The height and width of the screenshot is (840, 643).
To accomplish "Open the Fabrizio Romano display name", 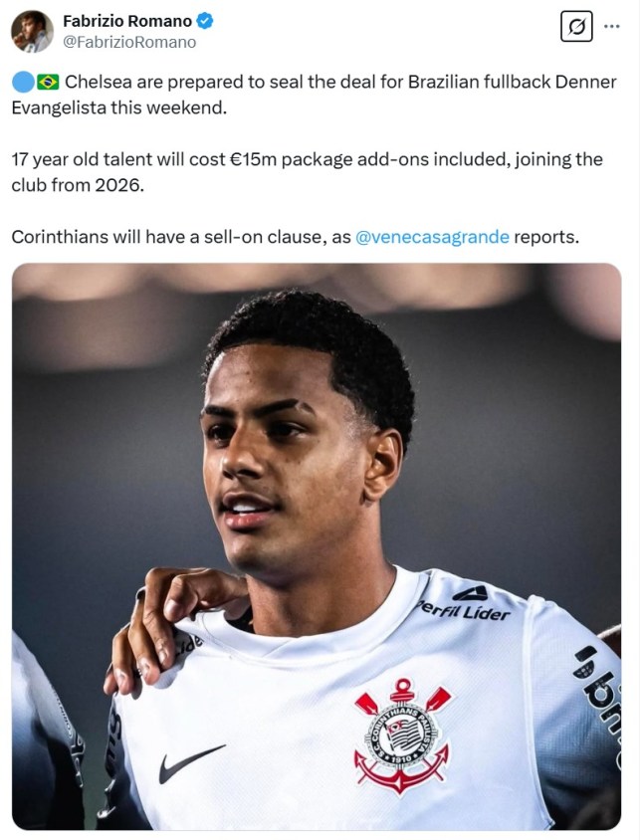I will tap(127, 21).
